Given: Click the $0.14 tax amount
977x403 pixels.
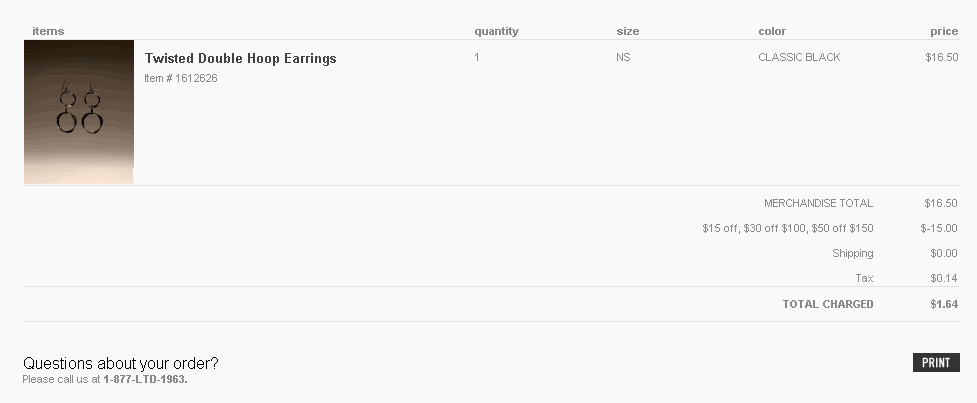Looking at the screenshot, I should click(x=944, y=278).
